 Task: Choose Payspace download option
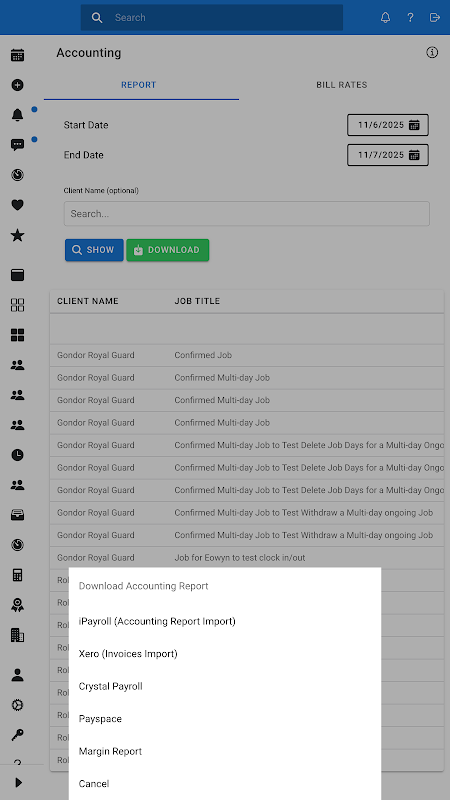pyautogui.click(x=225, y=719)
